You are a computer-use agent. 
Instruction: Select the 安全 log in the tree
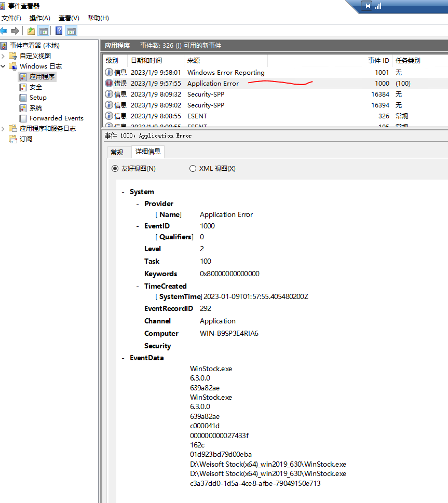[x=35, y=87]
